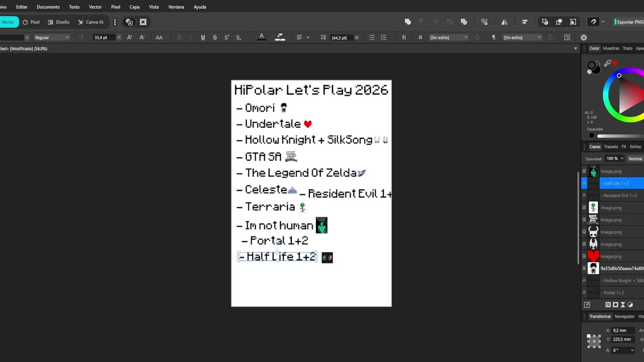Decrease font size with A- icon
The width and height of the screenshot is (644, 362).
[142, 38]
